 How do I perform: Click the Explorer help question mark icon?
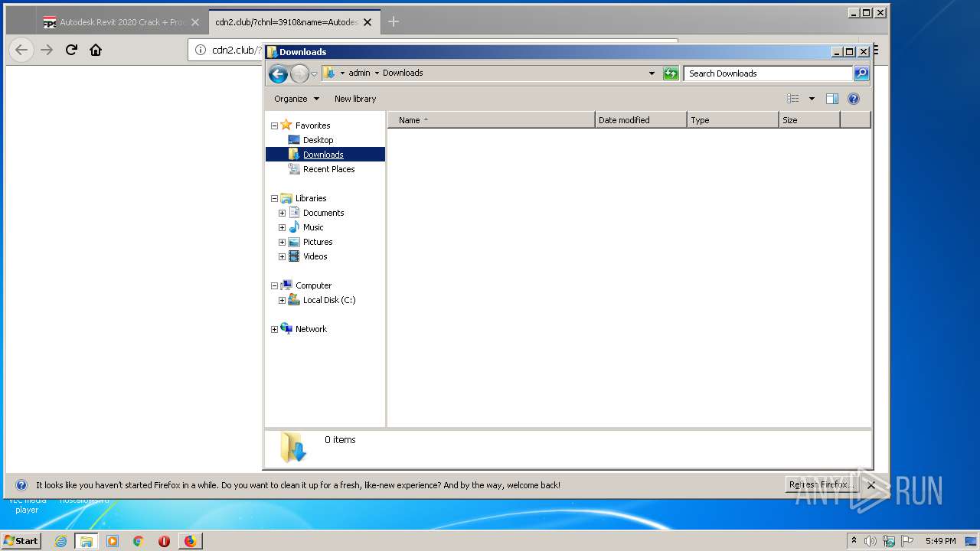[x=854, y=99]
